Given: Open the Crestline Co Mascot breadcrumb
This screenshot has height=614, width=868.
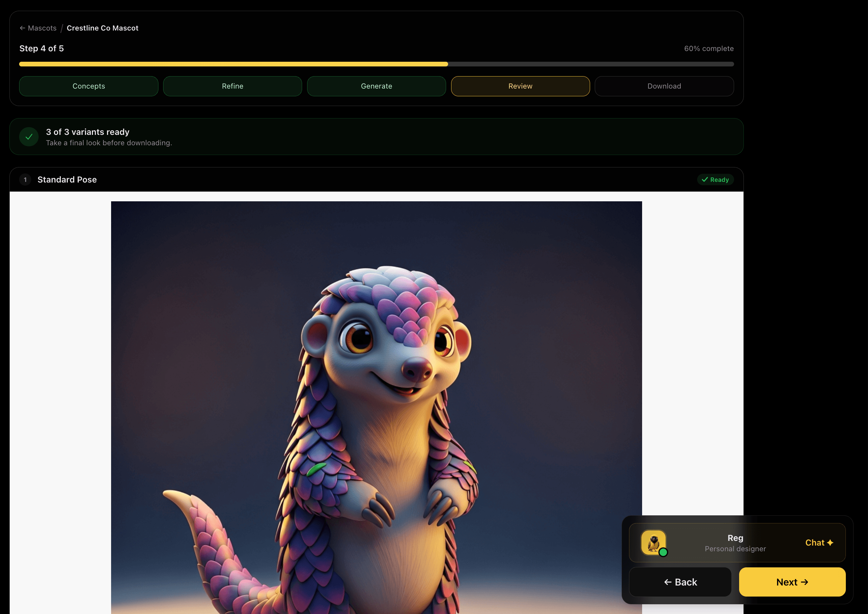Looking at the screenshot, I should click(x=102, y=28).
